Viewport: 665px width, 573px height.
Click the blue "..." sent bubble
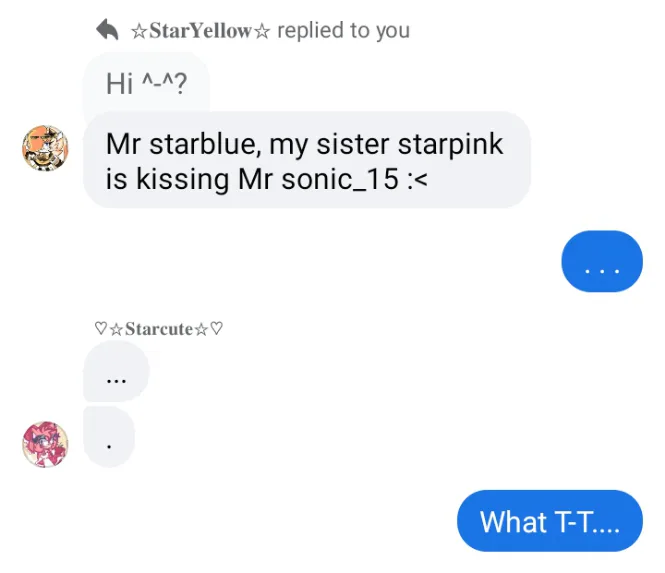tap(601, 262)
